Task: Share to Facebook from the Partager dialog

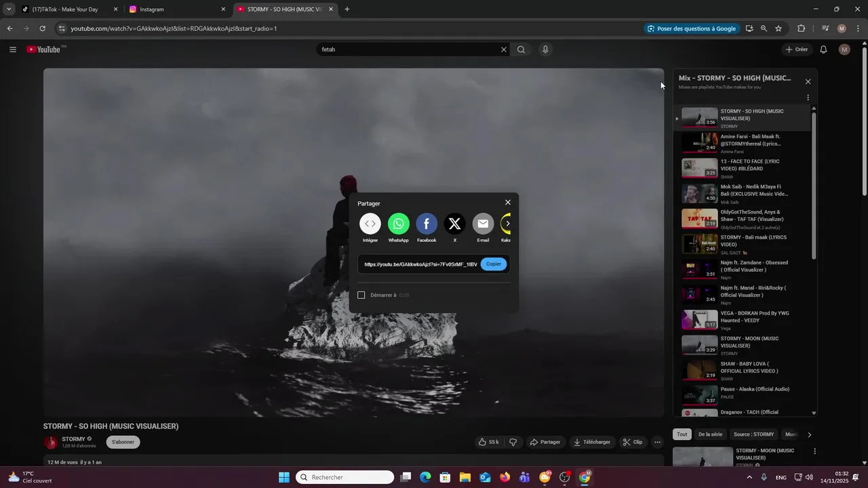Action: (427, 224)
